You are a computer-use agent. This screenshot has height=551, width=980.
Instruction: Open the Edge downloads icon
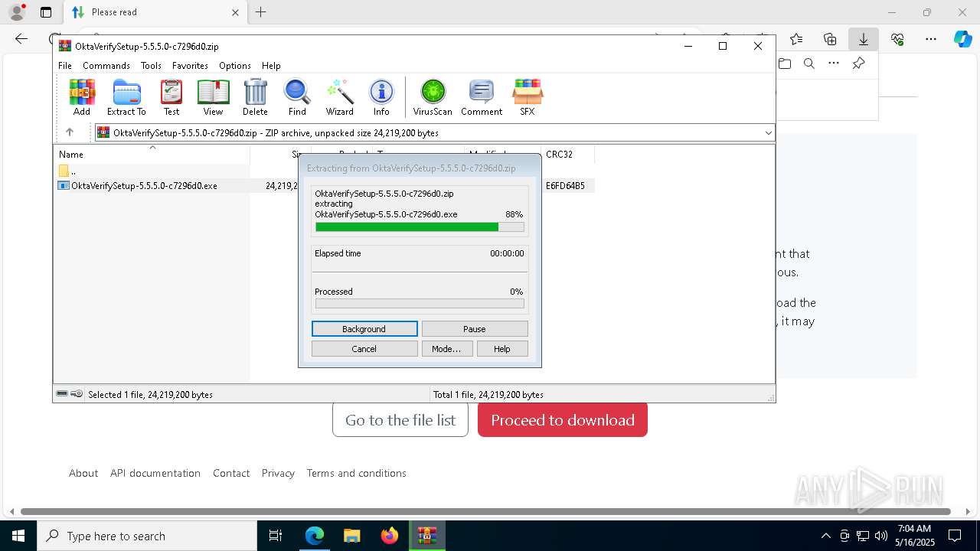point(864,39)
